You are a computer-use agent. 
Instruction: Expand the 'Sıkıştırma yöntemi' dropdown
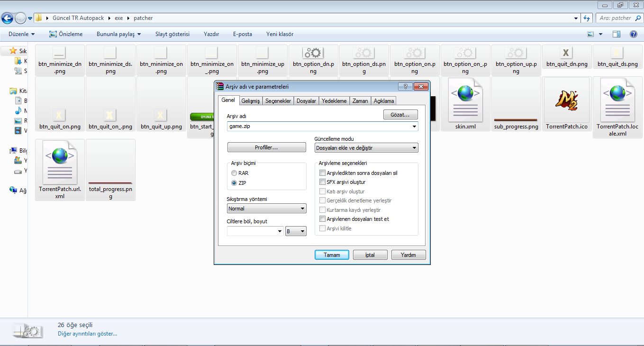pyautogui.click(x=266, y=209)
